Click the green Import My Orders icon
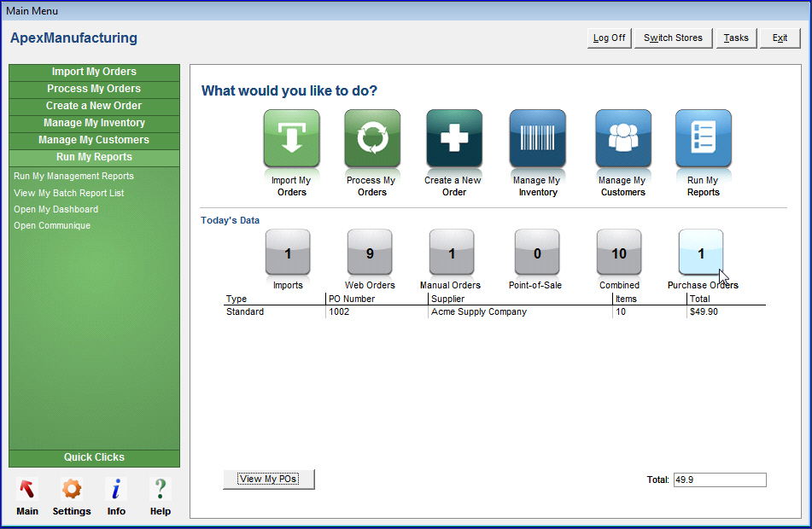The image size is (812, 529). click(x=291, y=138)
